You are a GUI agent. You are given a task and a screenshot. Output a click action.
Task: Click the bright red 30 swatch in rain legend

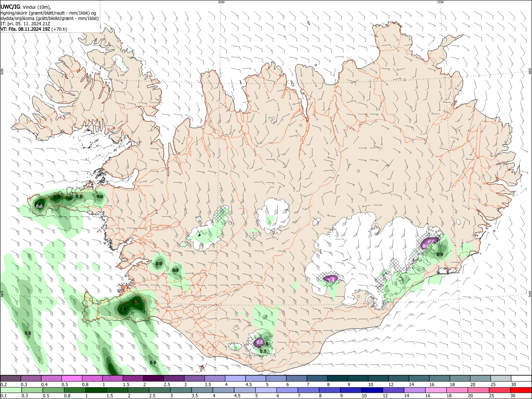point(521,390)
